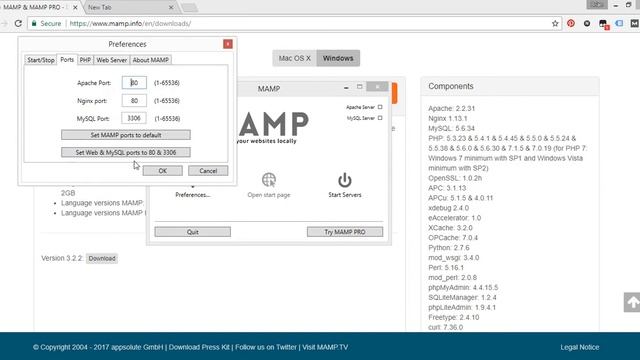Click the 'Components' panel heading
The width and height of the screenshot is (640, 360).
[x=451, y=87]
